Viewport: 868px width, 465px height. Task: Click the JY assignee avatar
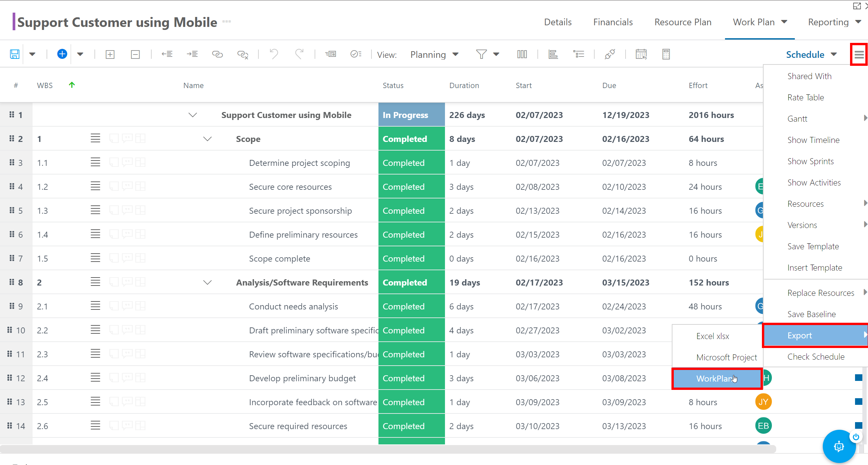763,402
